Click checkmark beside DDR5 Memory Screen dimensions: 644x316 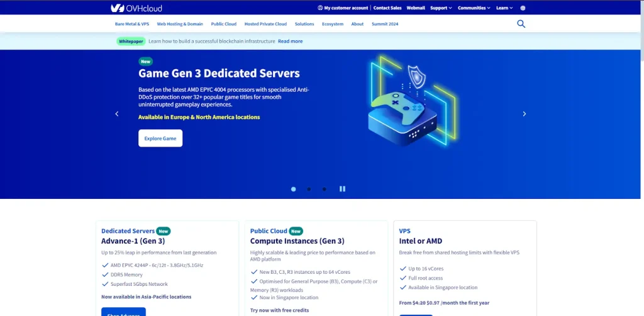(105, 274)
